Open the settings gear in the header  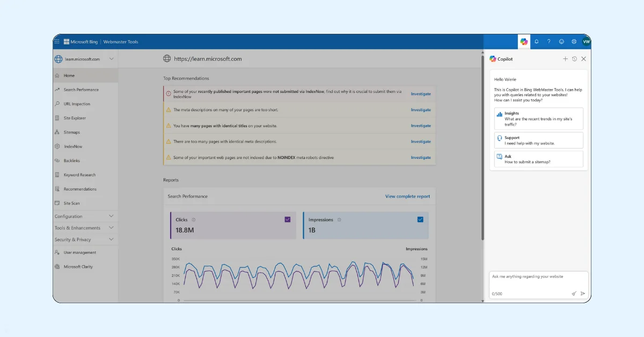(574, 41)
